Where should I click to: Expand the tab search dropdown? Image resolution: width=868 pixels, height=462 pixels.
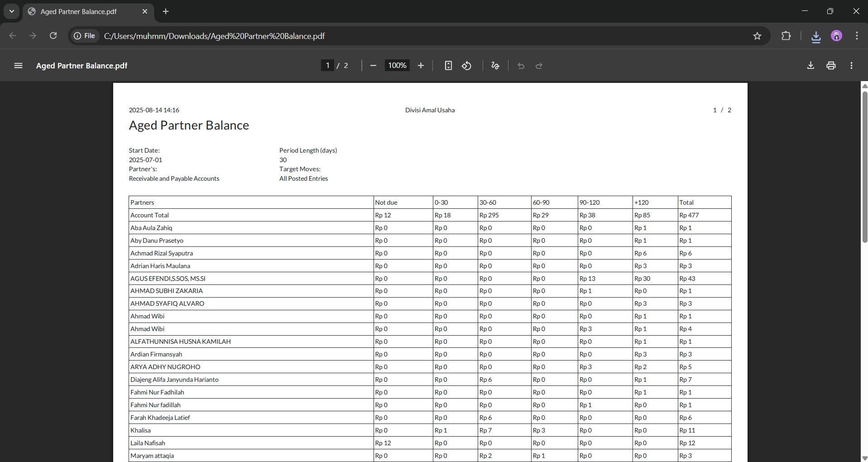12,11
